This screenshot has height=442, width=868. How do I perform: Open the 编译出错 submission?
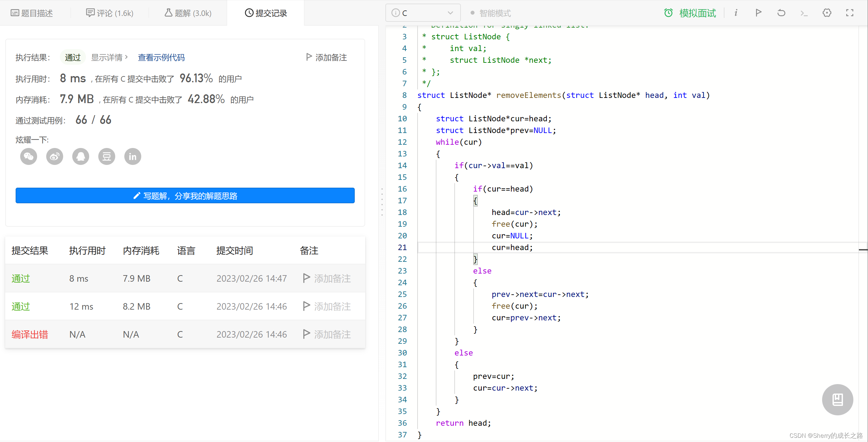tap(30, 334)
